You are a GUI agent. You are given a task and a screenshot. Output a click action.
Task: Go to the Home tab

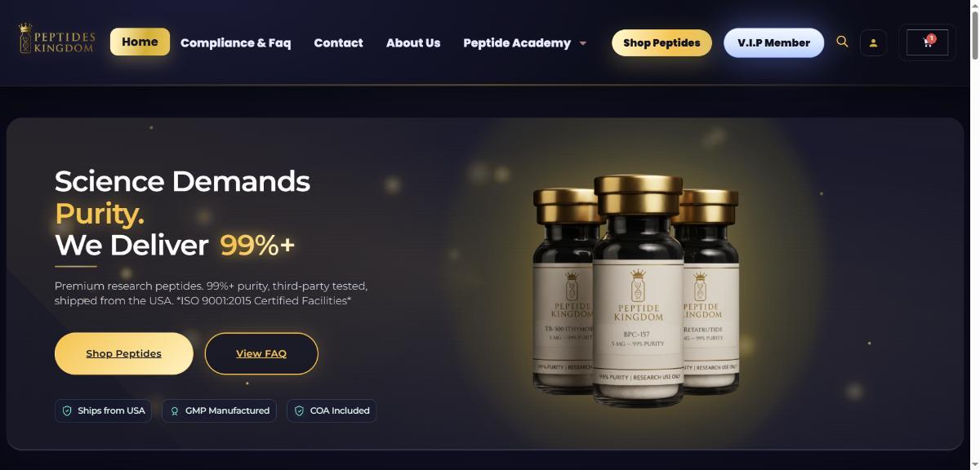pos(140,42)
